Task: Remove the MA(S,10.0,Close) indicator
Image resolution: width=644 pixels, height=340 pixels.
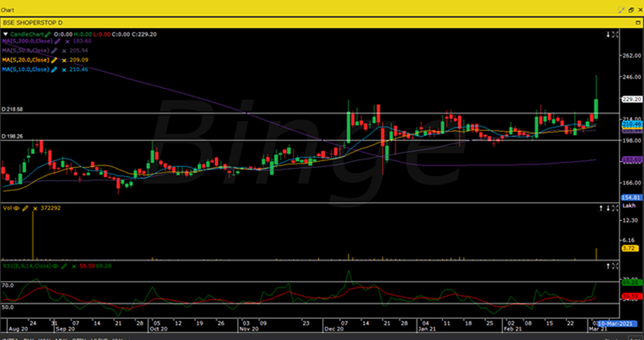Action: 64,69
